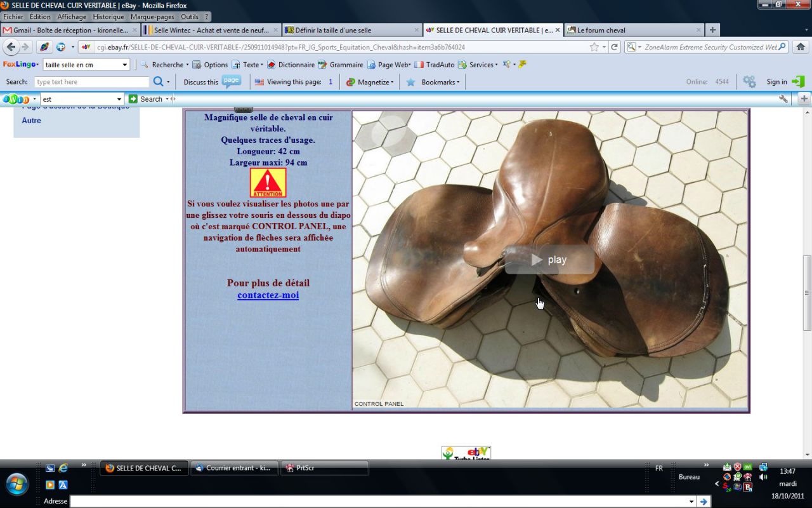The width and height of the screenshot is (812, 508).
Task: Bookmark this page with the star icon
Action: tap(594, 47)
